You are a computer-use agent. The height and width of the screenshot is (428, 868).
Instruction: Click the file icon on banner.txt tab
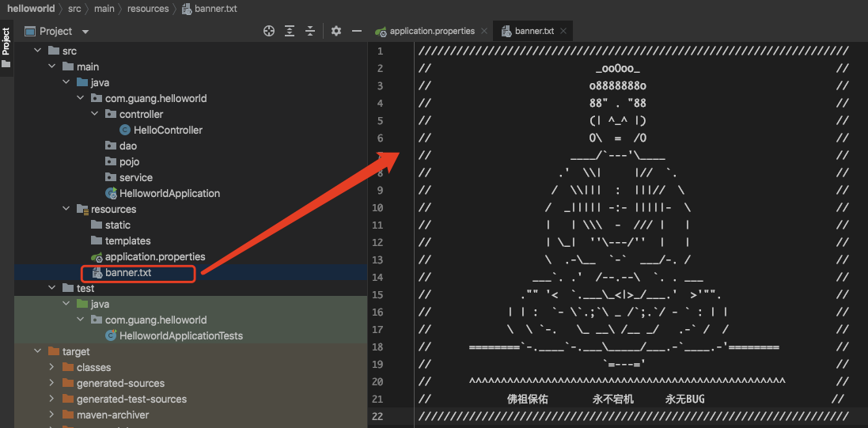tap(506, 32)
